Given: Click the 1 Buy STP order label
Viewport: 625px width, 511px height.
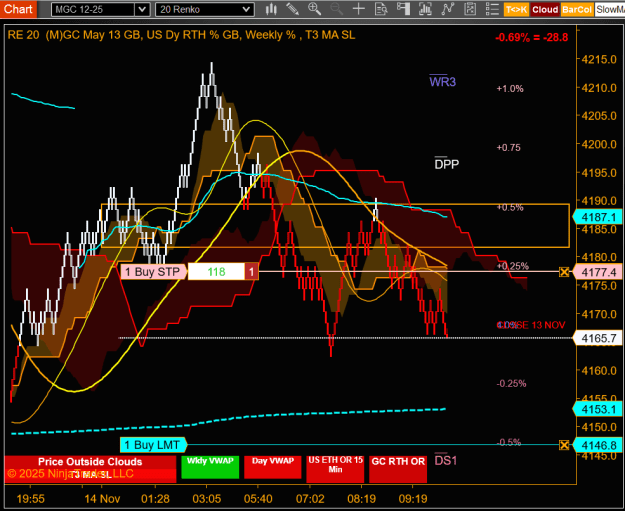Looking at the screenshot, I should click(x=153, y=272).
